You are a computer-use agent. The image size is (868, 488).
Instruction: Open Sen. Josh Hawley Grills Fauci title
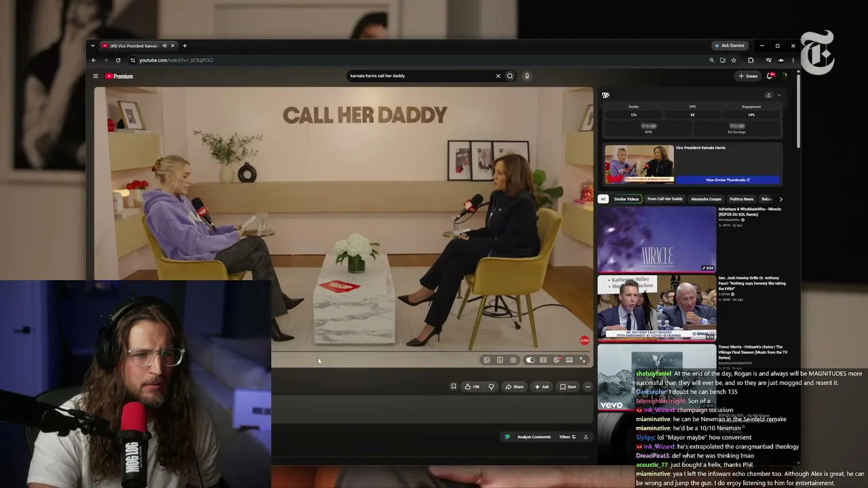coord(752,283)
